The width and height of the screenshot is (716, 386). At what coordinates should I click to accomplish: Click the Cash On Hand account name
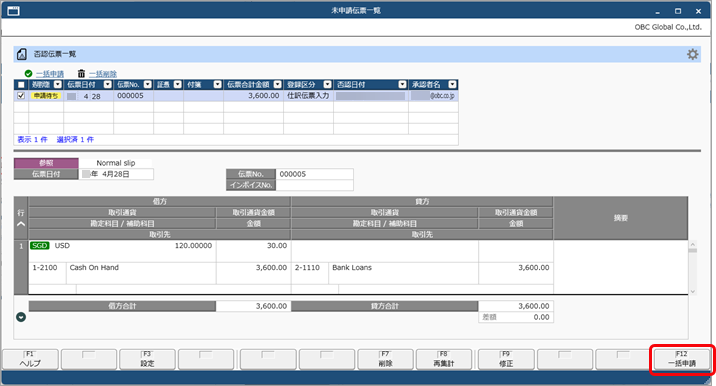click(x=94, y=268)
